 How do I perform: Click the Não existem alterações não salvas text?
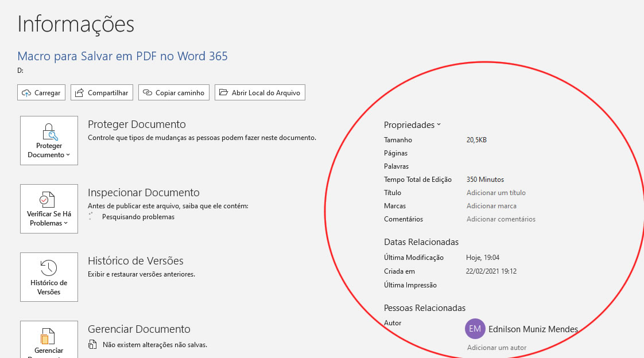coord(155,345)
